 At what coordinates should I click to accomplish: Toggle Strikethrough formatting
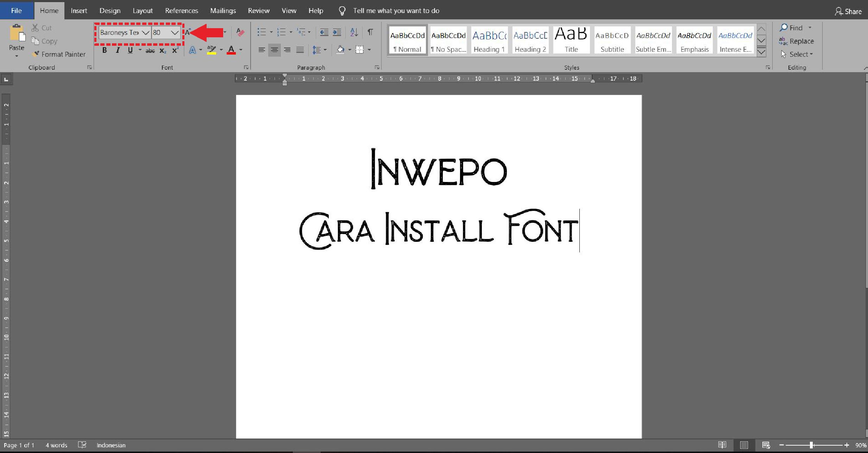tap(150, 51)
